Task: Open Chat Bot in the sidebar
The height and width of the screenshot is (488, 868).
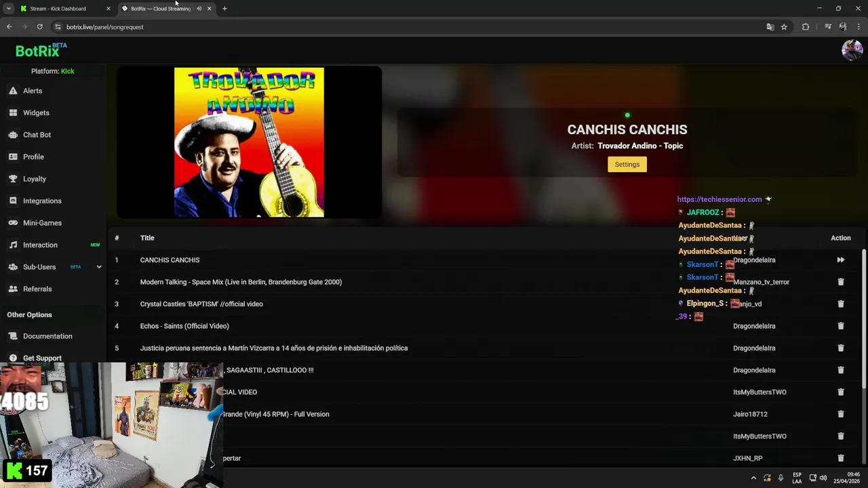Action: [x=37, y=135]
